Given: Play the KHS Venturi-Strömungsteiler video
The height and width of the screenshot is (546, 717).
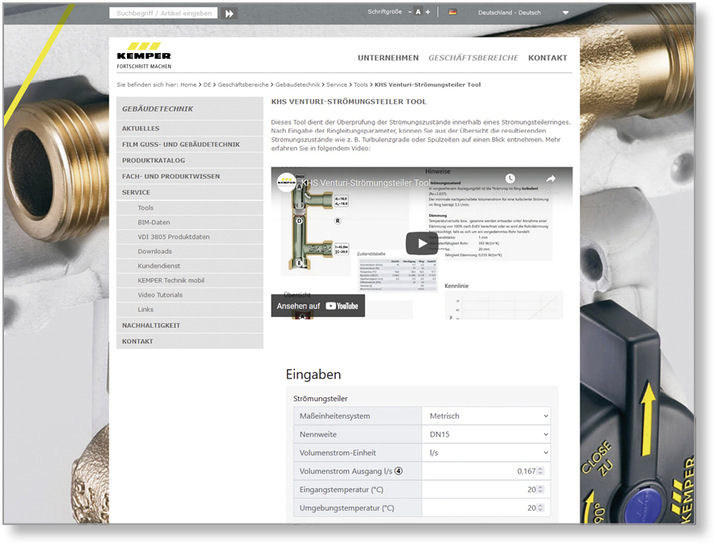Looking at the screenshot, I should tap(420, 243).
